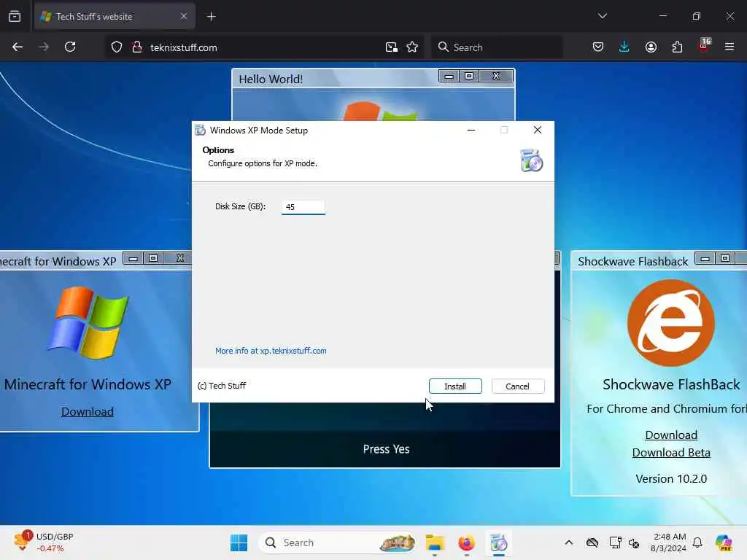Click the picture-in-picture icon in address bar
This screenshot has height=560, width=747.
click(392, 47)
